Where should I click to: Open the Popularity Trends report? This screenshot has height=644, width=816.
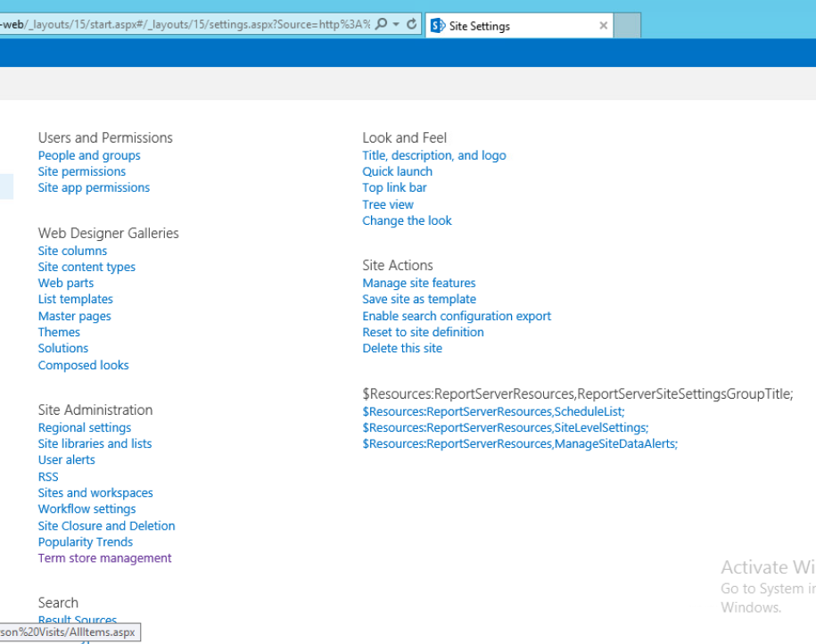click(x=85, y=541)
